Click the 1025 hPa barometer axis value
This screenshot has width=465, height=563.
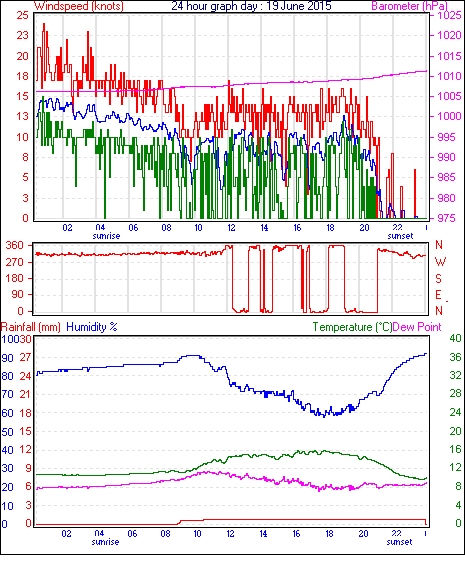[449, 15]
